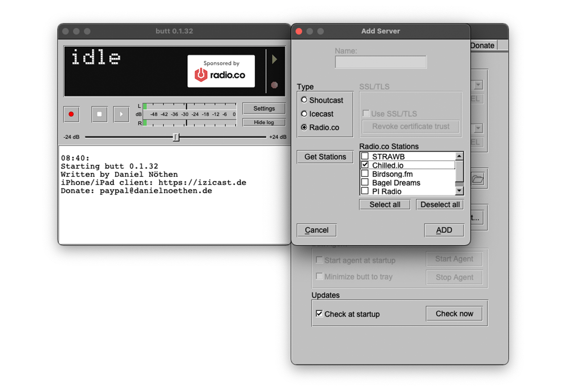This screenshot has width=576, height=392.
Task: Disable Check at startup updates
Action: pos(319,314)
